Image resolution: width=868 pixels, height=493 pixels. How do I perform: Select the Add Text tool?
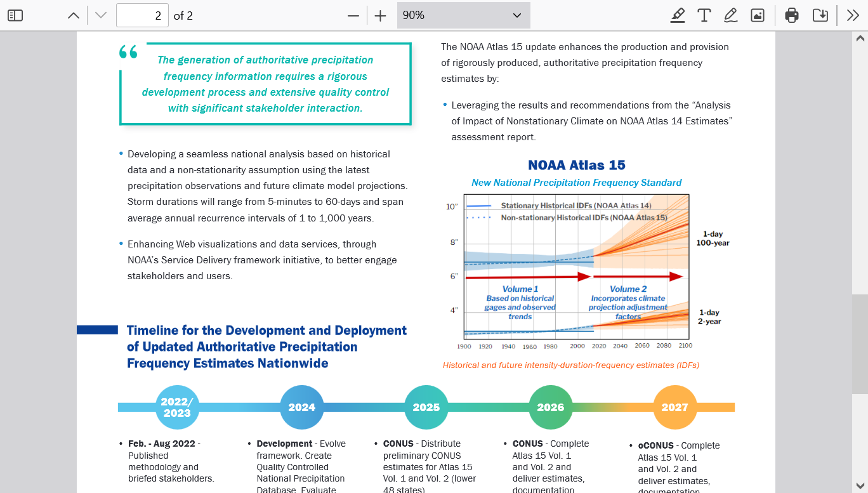[704, 15]
